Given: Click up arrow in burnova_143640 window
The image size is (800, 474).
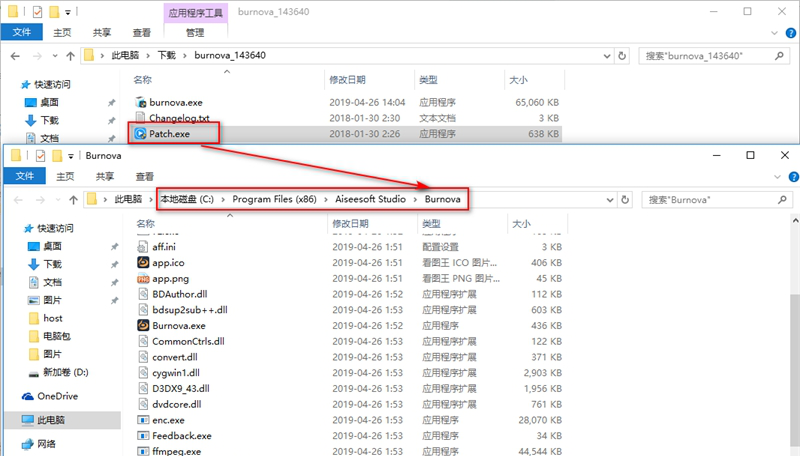Looking at the screenshot, I should point(70,56).
